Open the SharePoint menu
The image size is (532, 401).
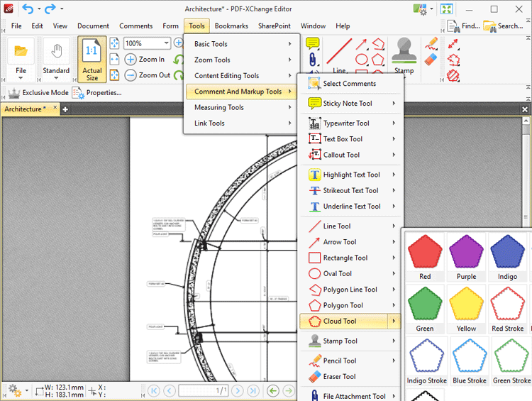[274, 26]
